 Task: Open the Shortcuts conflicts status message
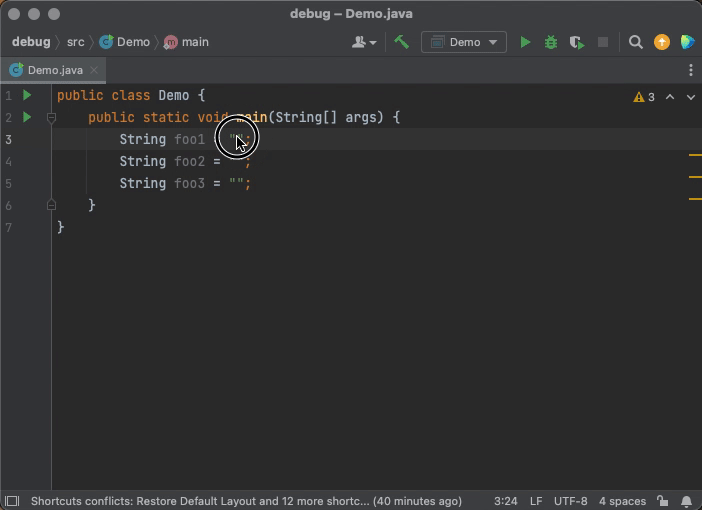pyautogui.click(x=246, y=501)
